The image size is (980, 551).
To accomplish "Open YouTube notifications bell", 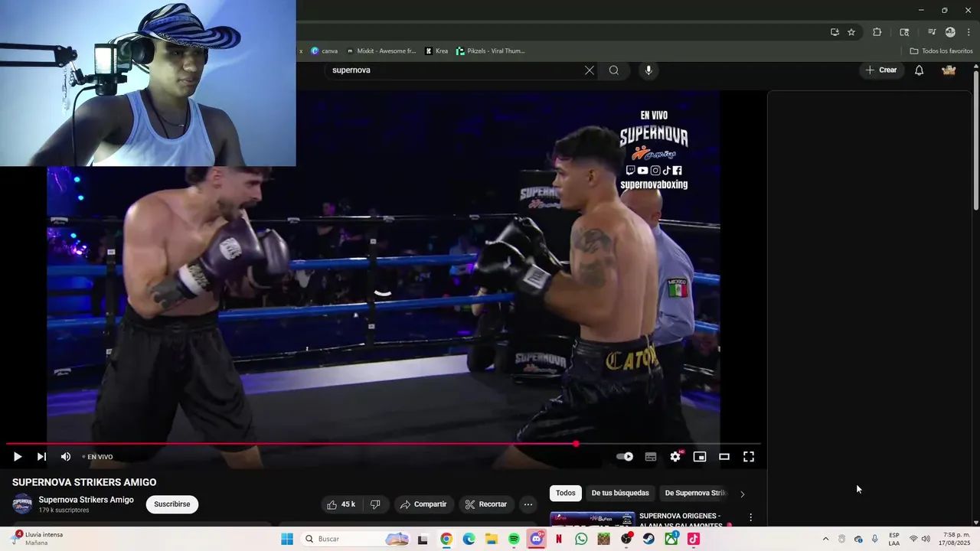I will click(920, 70).
